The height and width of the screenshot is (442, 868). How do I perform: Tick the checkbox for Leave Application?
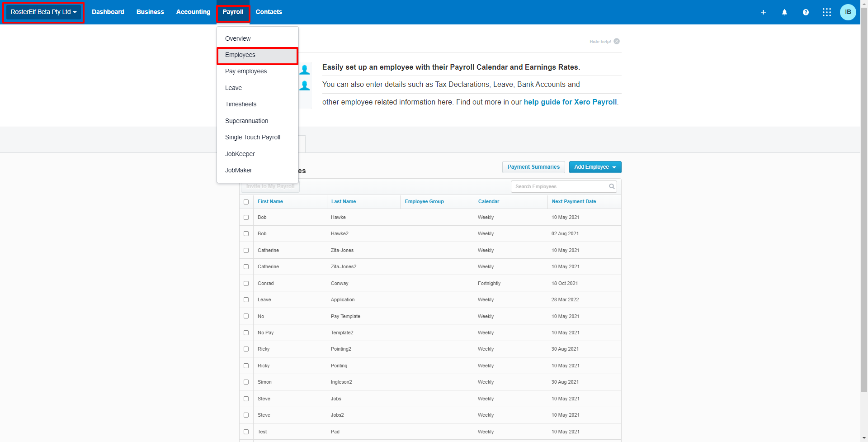click(x=246, y=300)
